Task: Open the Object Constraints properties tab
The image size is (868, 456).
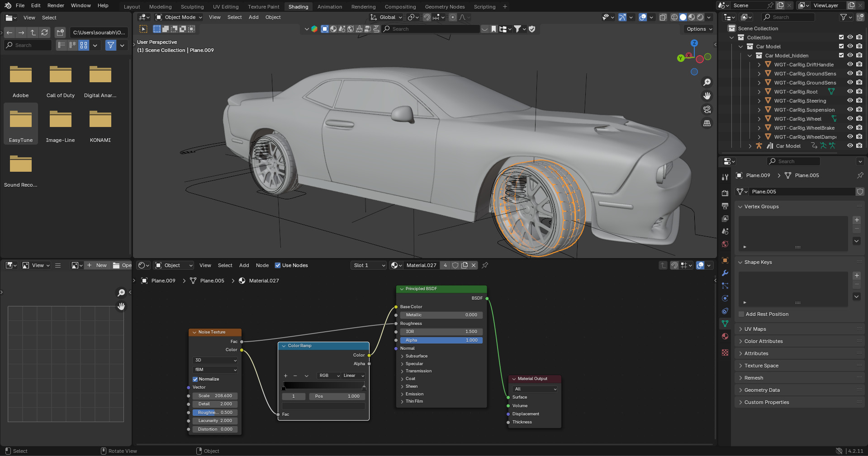Action: tap(725, 311)
